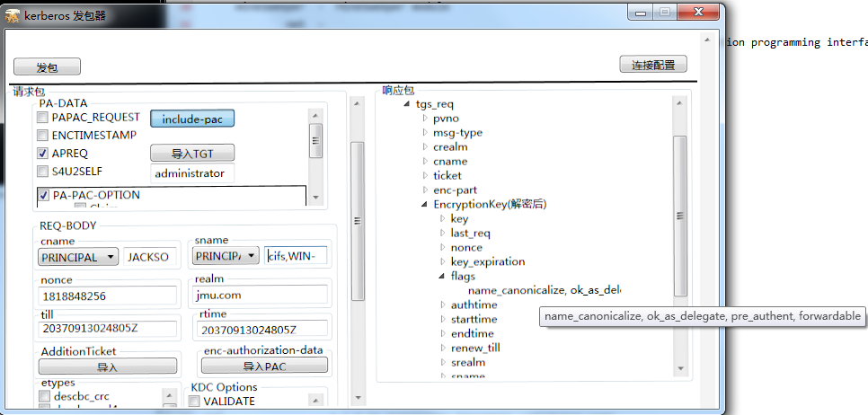The width and height of the screenshot is (868, 415).
Task: Click request panel scroll up arrow
Action: [x=357, y=102]
